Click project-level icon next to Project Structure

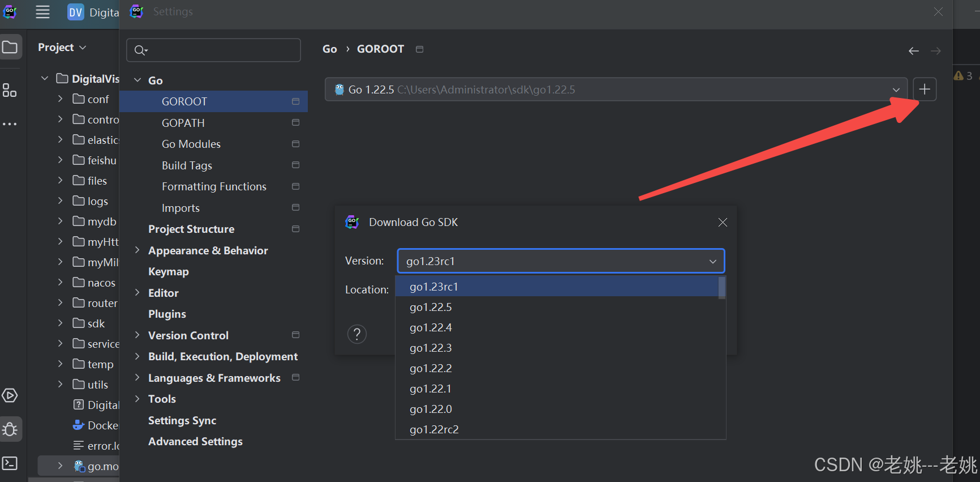pos(295,229)
